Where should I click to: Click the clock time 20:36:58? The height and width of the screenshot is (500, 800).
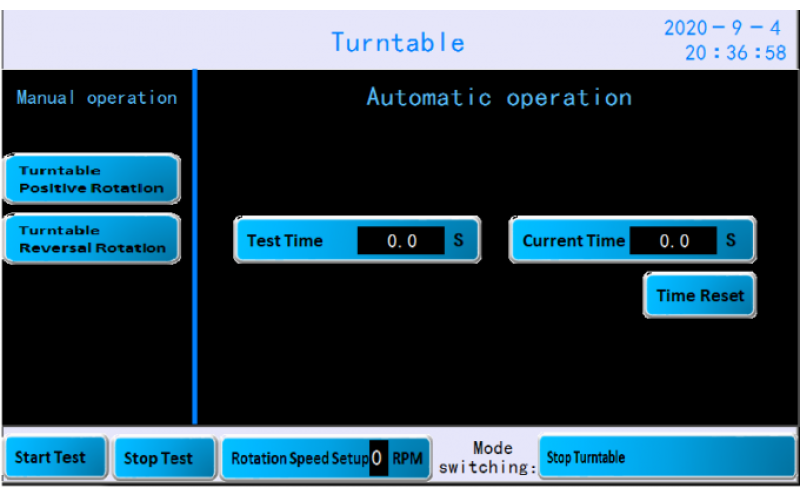tap(735, 53)
